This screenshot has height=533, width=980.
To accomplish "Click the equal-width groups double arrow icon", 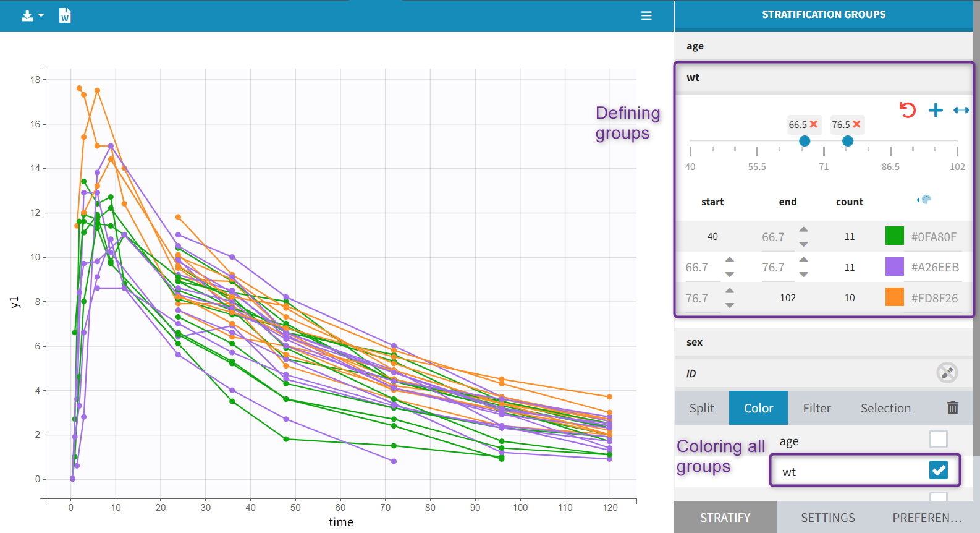I will point(961,110).
